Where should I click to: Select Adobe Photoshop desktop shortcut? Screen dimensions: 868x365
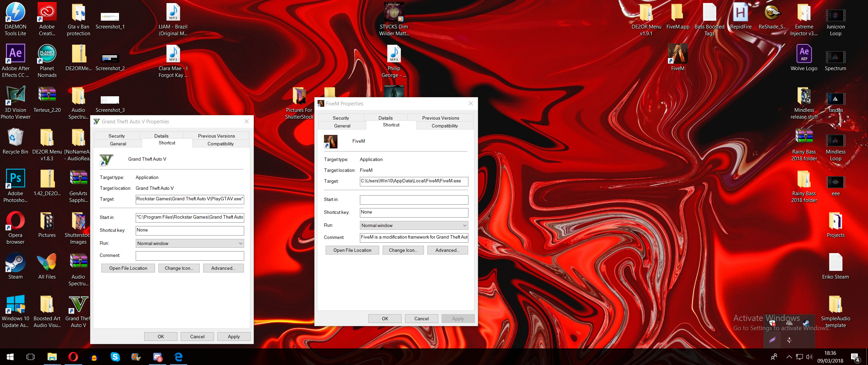pyautogui.click(x=15, y=186)
